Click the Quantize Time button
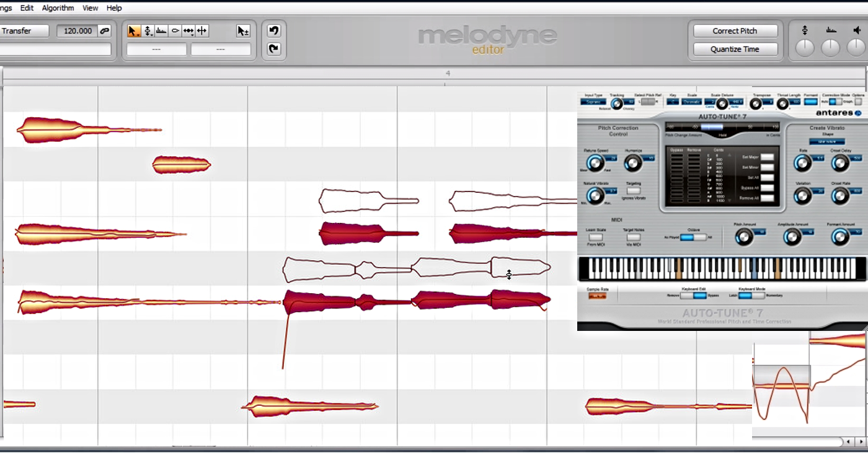Image resolution: width=868 pixels, height=453 pixels. [735, 49]
